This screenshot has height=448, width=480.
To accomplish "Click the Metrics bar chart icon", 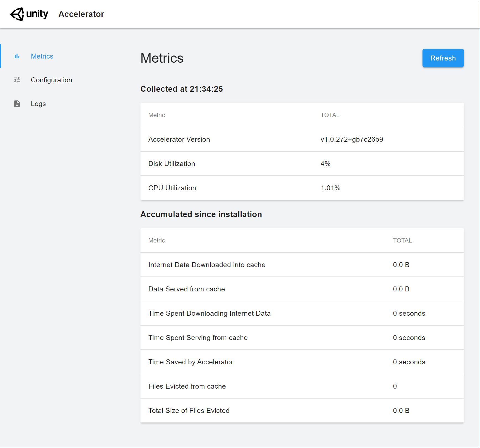I will click(x=17, y=56).
